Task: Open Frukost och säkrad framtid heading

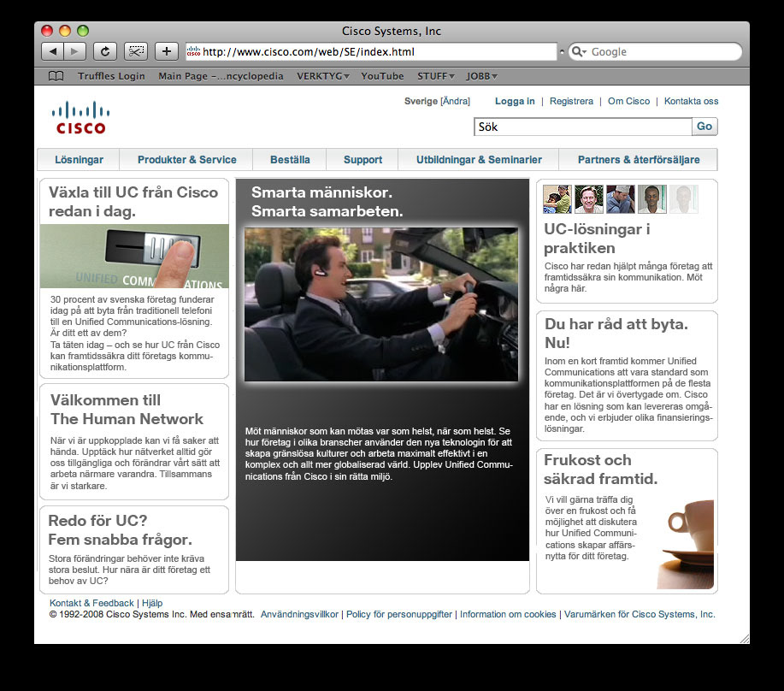Action: pyautogui.click(x=600, y=469)
